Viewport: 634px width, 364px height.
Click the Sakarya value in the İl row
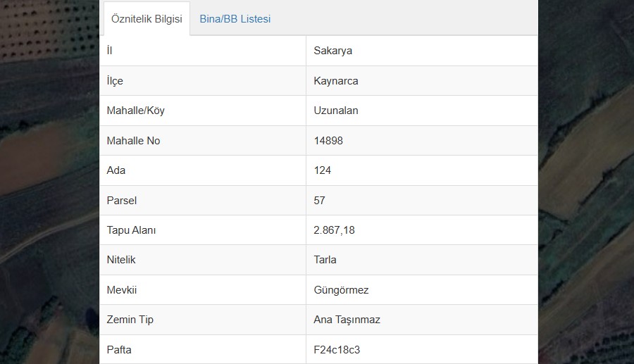(x=332, y=51)
